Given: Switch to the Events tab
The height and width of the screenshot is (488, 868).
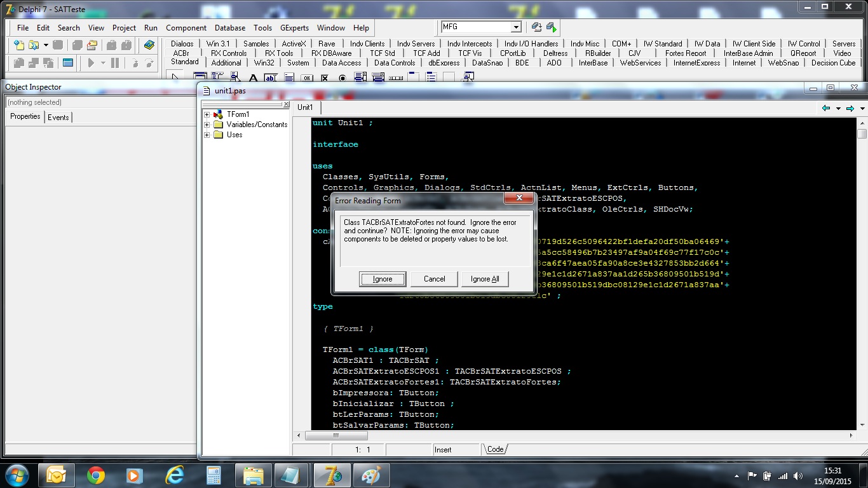Looking at the screenshot, I should (x=58, y=117).
